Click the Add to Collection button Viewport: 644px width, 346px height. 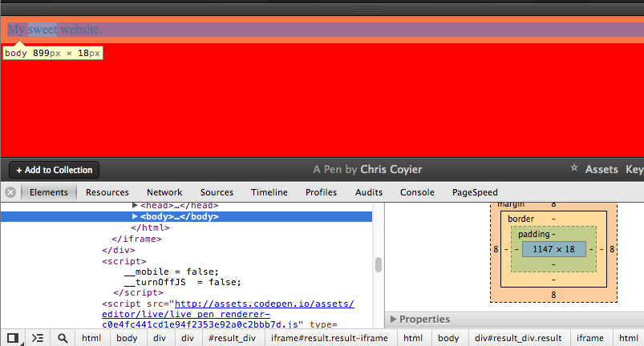tap(55, 170)
